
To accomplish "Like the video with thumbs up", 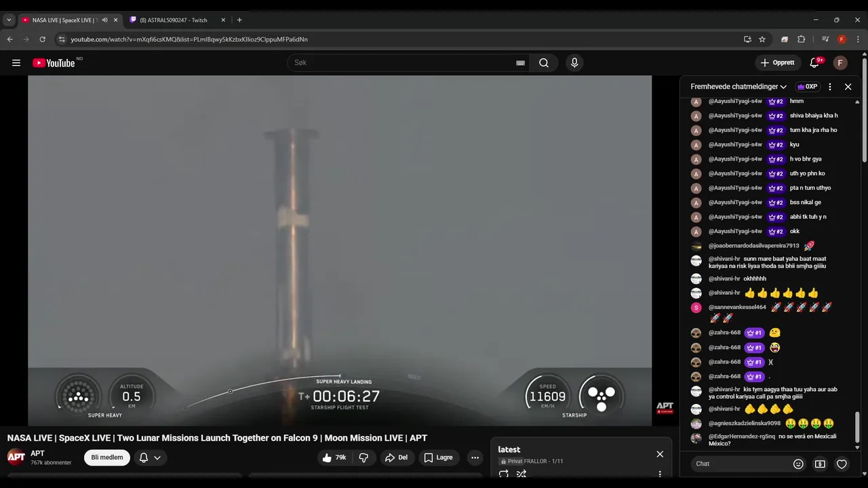I will (334, 457).
